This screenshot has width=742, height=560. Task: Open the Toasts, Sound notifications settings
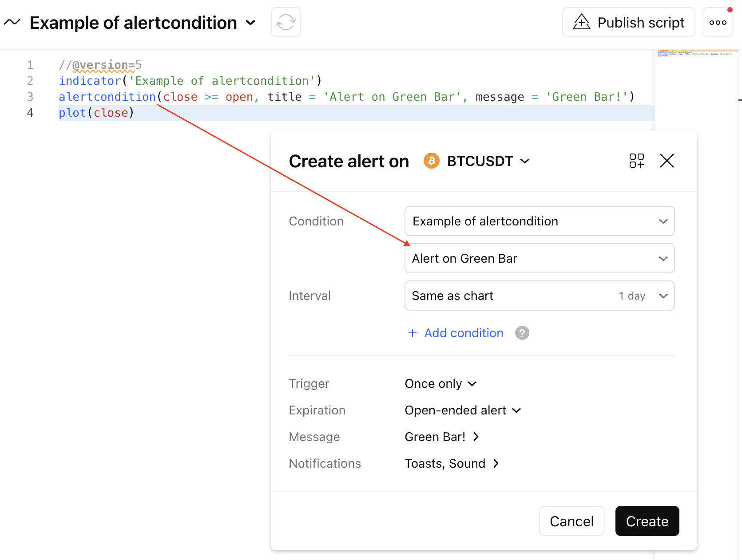pos(452,463)
